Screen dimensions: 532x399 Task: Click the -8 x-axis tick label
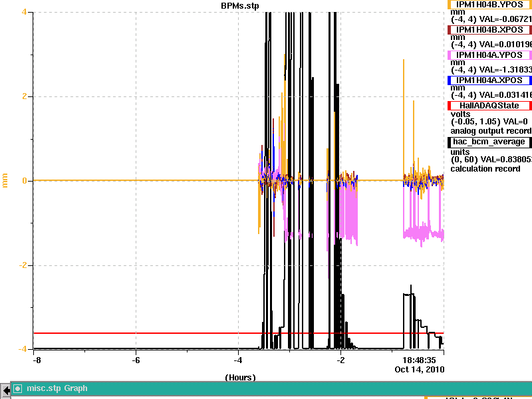pyautogui.click(x=37, y=360)
